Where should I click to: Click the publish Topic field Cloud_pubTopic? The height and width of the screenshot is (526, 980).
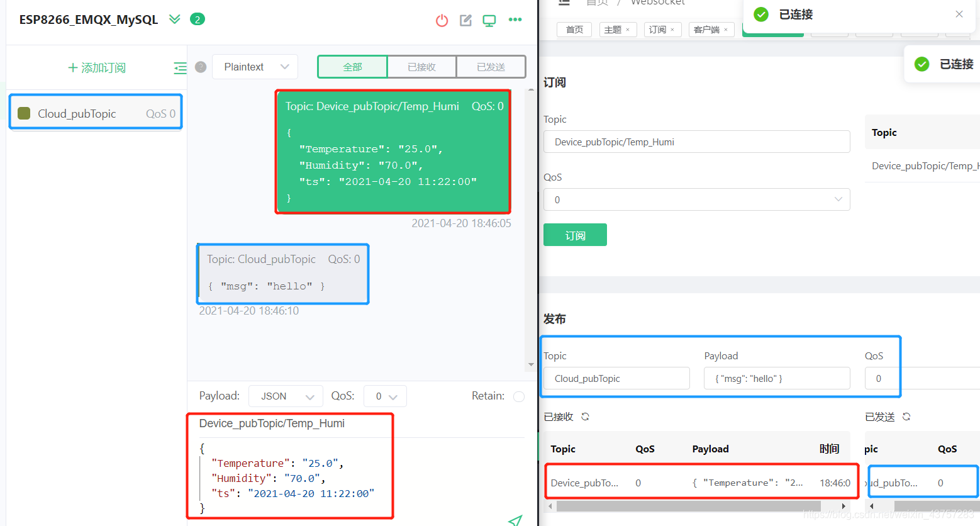point(616,378)
